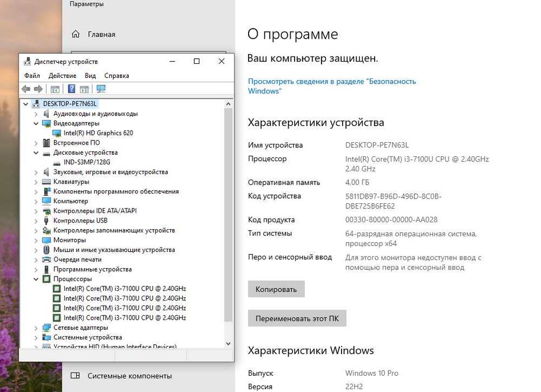Click the IND-S3MP/128G disk icon
The image size is (541, 392).
pos(57,162)
